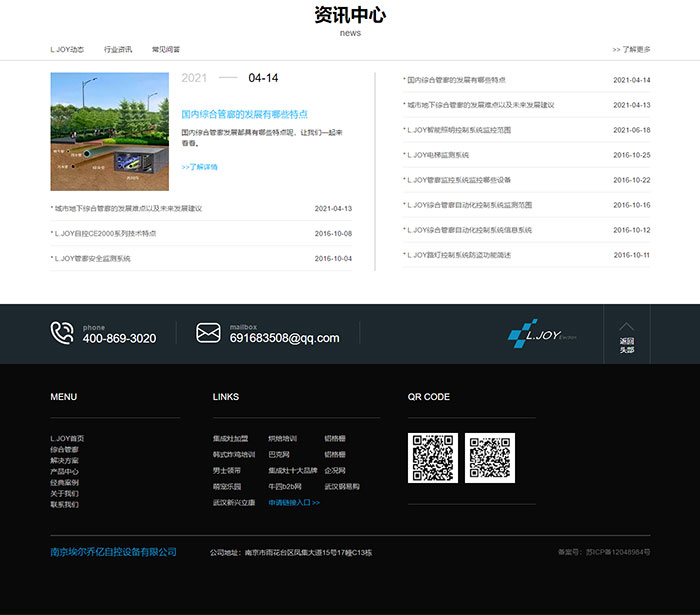
Task: Click the >>了解详情 link
Action: coord(200,167)
